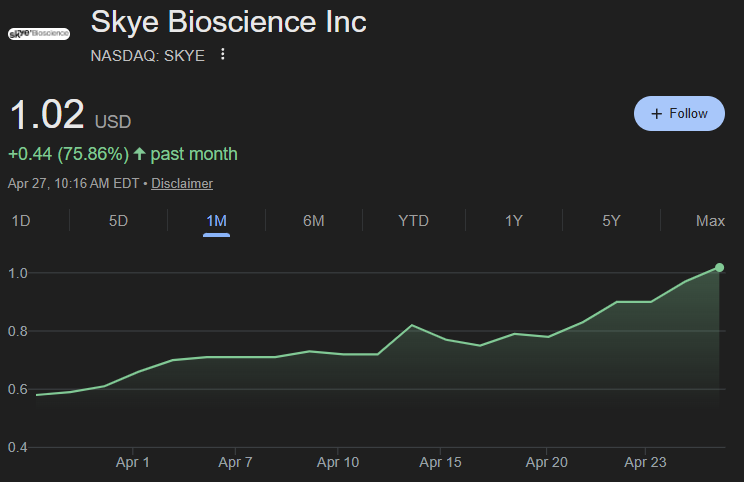View the 1Y chart range
Image resolution: width=744 pixels, height=482 pixels.
point(513,221)
